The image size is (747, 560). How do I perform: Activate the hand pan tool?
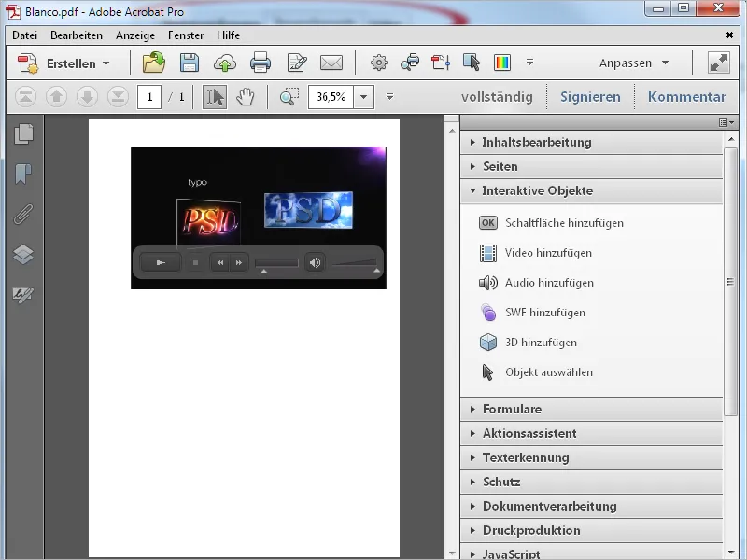tap(246, 97)
